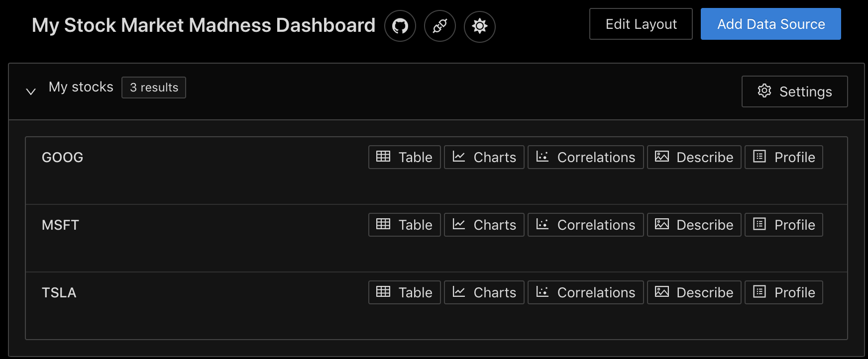Select the TSLA row label
This screenshot has height=359, width=868.
59,292
